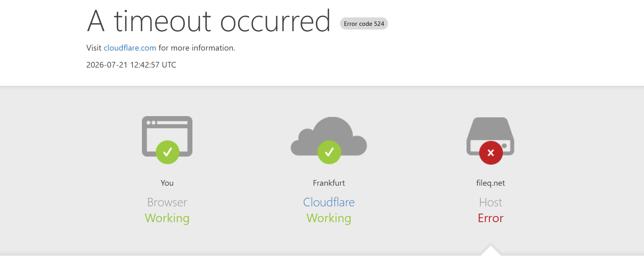Click the 'You' label
The height and width of the screenshot is (265, 644).
(x=167, y=183)
